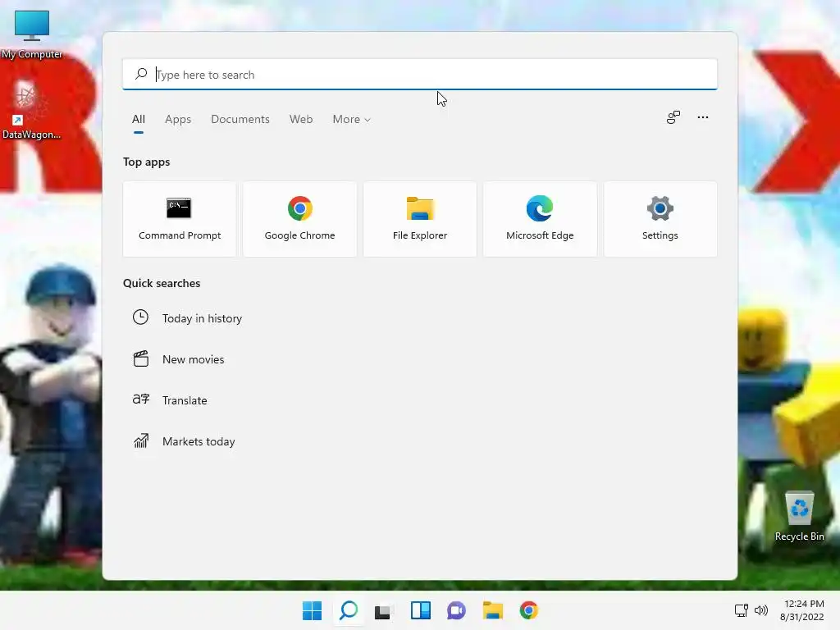Open search account options icon

tap(673, 117)
